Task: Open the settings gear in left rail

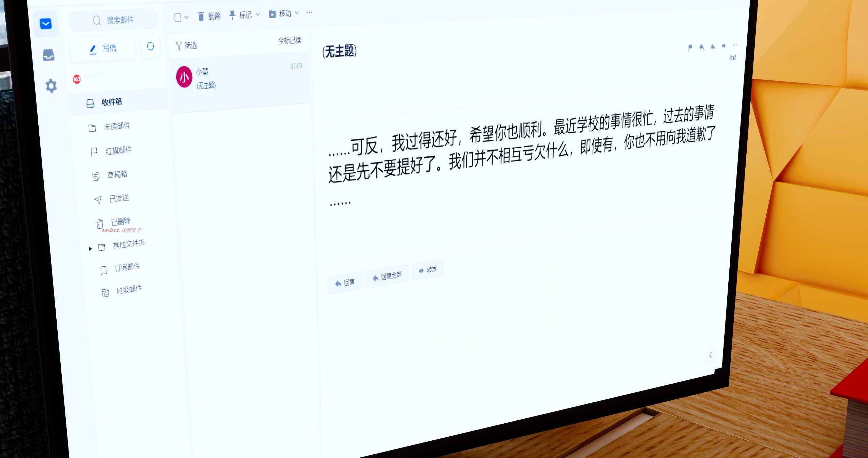Action: point(51,86)
